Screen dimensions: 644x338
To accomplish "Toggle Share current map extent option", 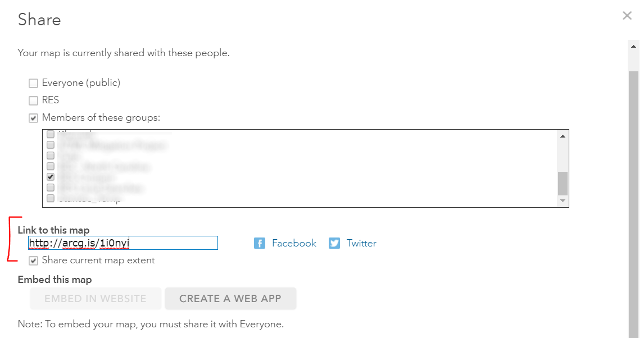I will click(34, 261).
